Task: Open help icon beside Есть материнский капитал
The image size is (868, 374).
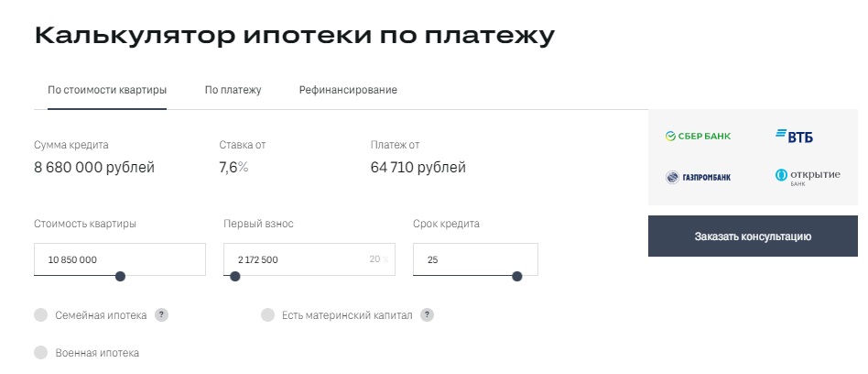Action: (x=427, y=314)
